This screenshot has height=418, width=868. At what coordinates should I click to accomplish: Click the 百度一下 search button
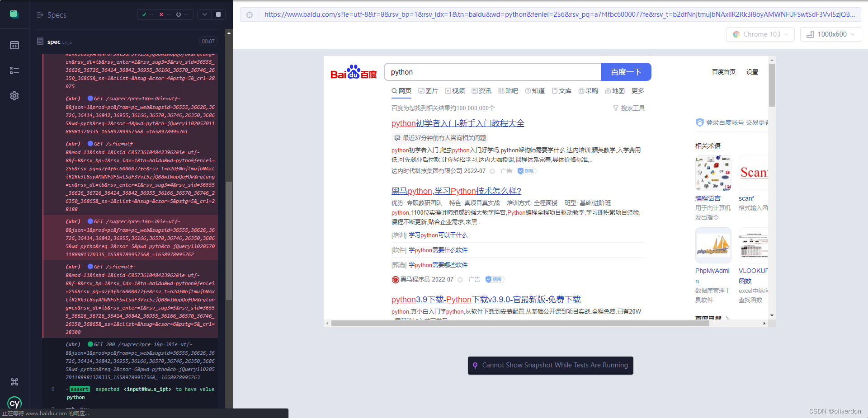pyautogui.click(x=626, y=72)
